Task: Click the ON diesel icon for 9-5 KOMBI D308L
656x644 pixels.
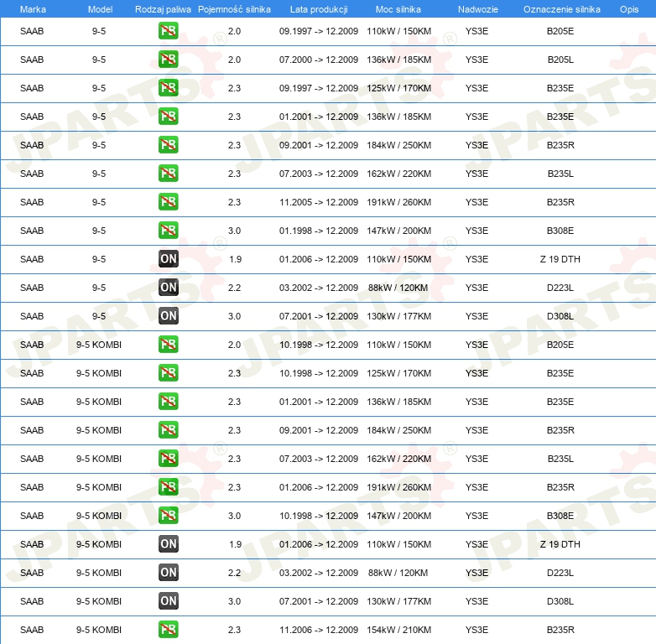Action: point(168,601)
